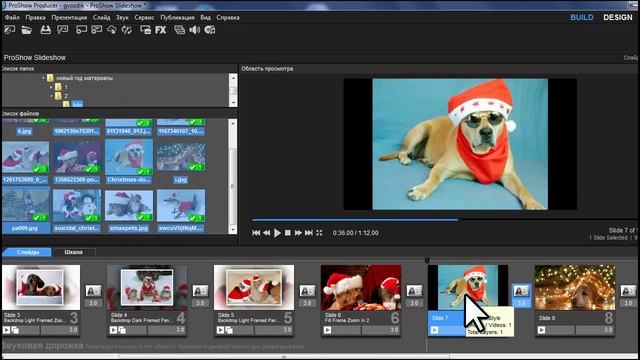Viewport: 640px width, 360px height.
Task: Open the FX effects toolbar icon
Action: [160, 30]
